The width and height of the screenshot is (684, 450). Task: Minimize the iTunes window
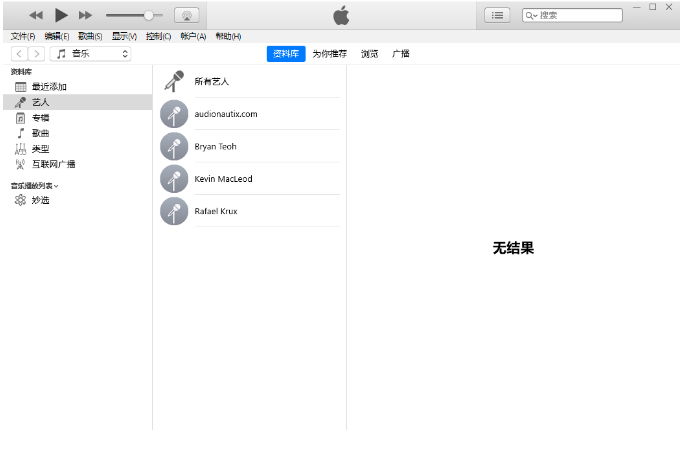coord(636,7)
